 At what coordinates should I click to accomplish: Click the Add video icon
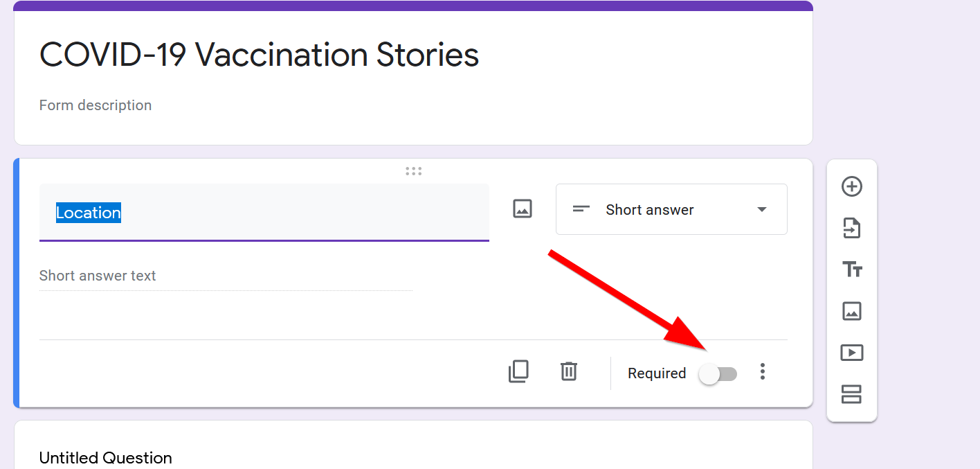(x=851, y=353)
